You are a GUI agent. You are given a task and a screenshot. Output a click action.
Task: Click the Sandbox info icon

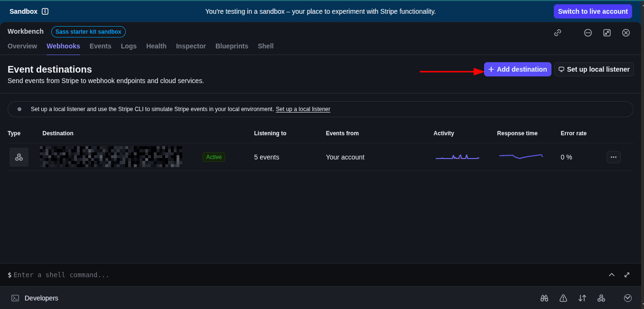point(45,11)
